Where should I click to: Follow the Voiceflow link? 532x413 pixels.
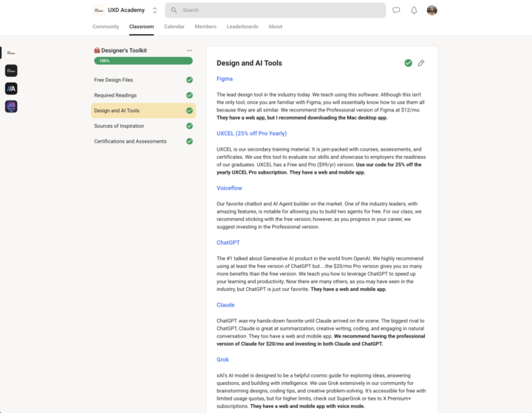pyautogui.click(x=229, y=188)
